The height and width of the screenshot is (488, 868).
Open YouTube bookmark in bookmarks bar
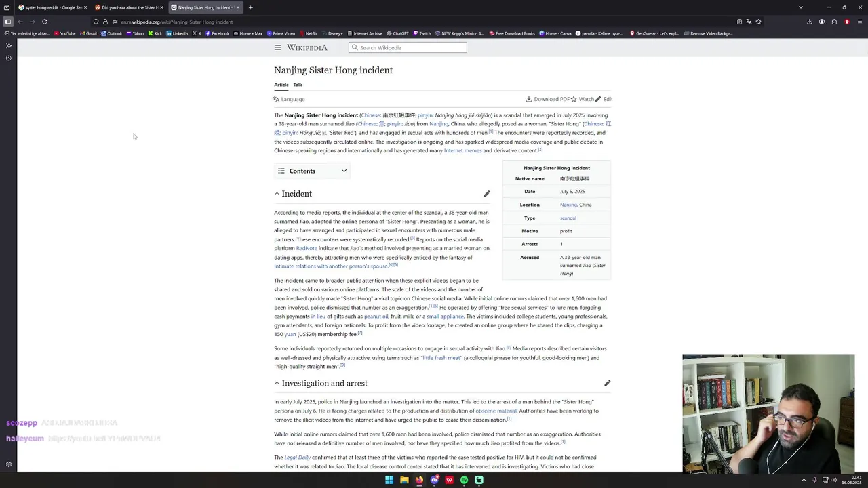coord(64,33)
